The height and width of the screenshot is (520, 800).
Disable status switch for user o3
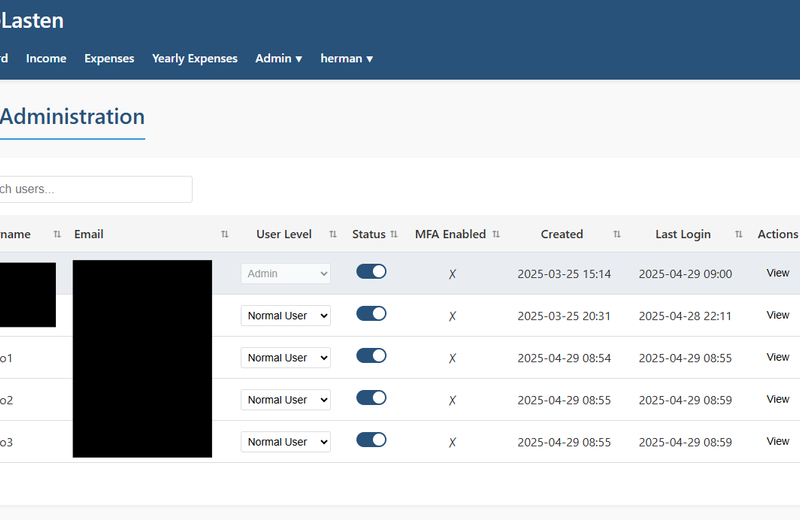pos(371,440)
